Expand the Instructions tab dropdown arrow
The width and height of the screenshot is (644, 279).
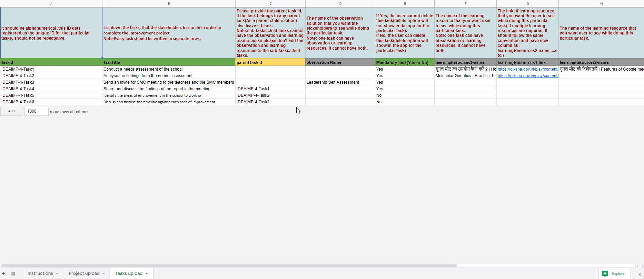(57, 273)
